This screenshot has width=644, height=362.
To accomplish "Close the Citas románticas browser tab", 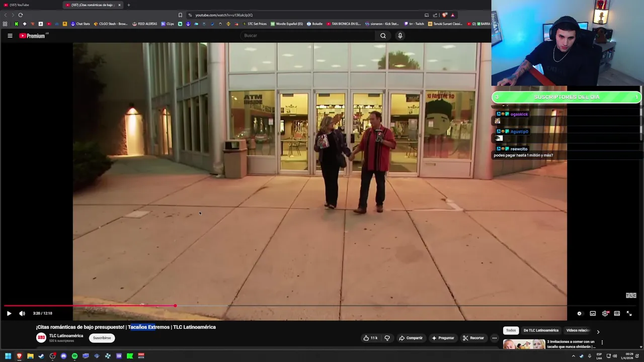I will click(x=119, y=5).
